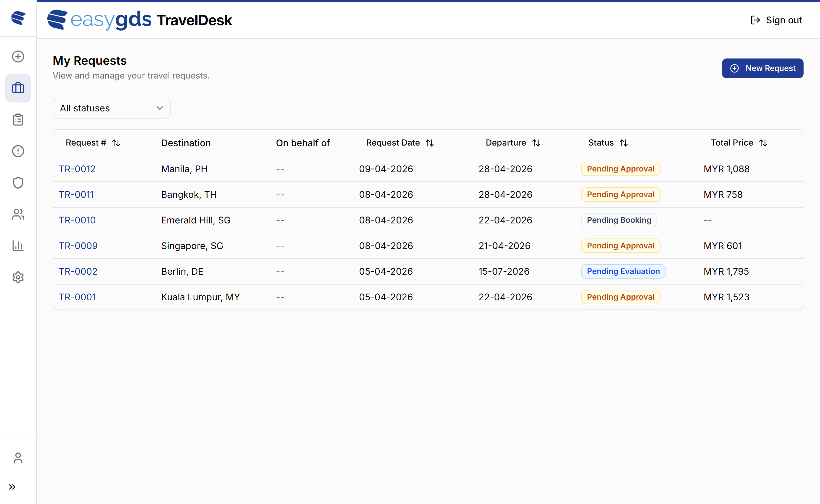Open the briefcase My Requests sidebar icon
820x504 pixels.
[18, 88]
